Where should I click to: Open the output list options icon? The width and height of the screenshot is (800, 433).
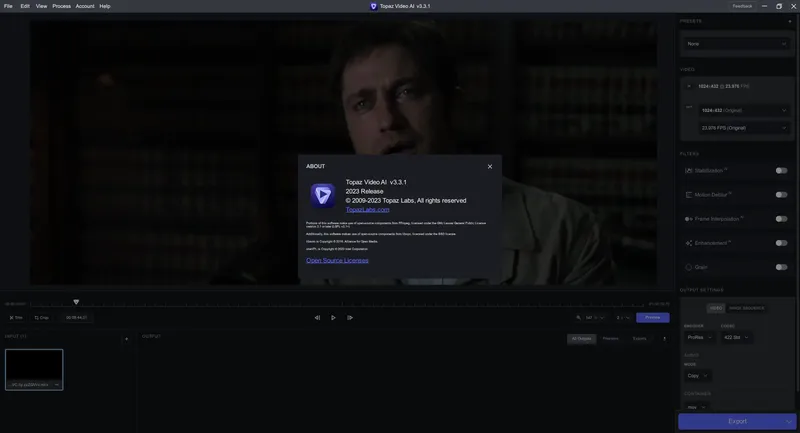tap(664, 339)
